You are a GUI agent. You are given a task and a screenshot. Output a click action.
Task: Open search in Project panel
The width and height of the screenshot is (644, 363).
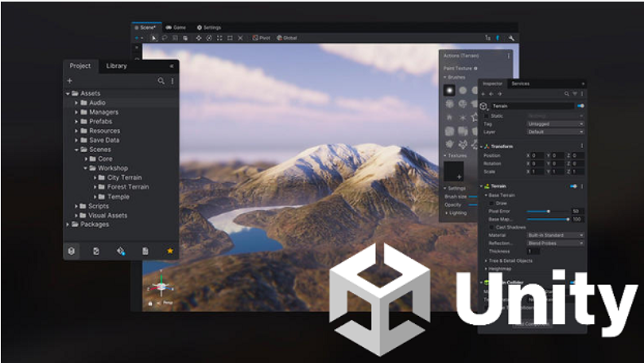(x=161, y=81)
